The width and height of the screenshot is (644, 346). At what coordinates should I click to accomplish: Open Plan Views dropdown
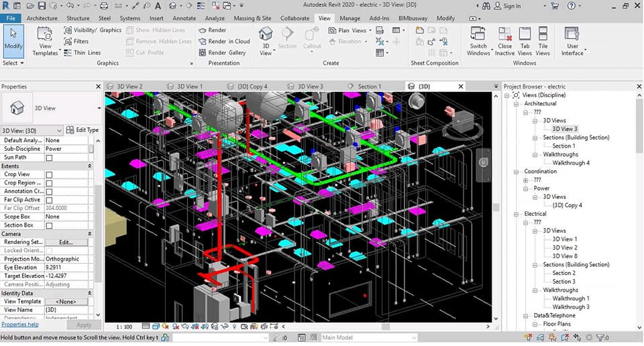[x=350, y=30]
